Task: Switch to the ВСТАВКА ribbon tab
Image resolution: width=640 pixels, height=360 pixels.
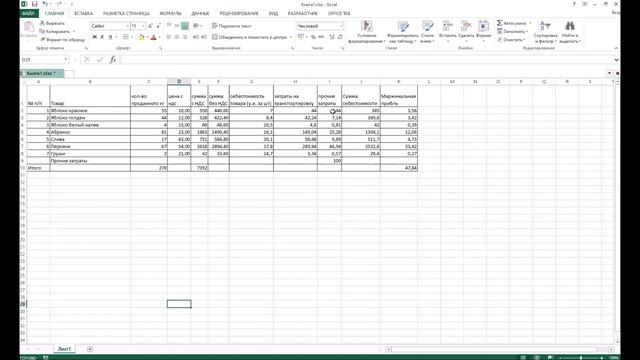Action: point(83,13)
